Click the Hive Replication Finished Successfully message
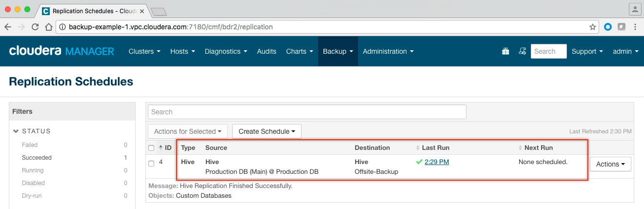The width and height of the screenshot is (644, 209). (x=236, y=186)
